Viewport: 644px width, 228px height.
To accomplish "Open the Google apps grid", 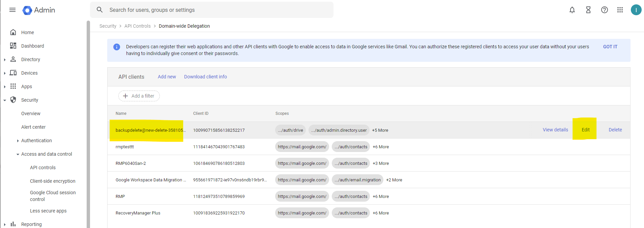I will [620, 10].
